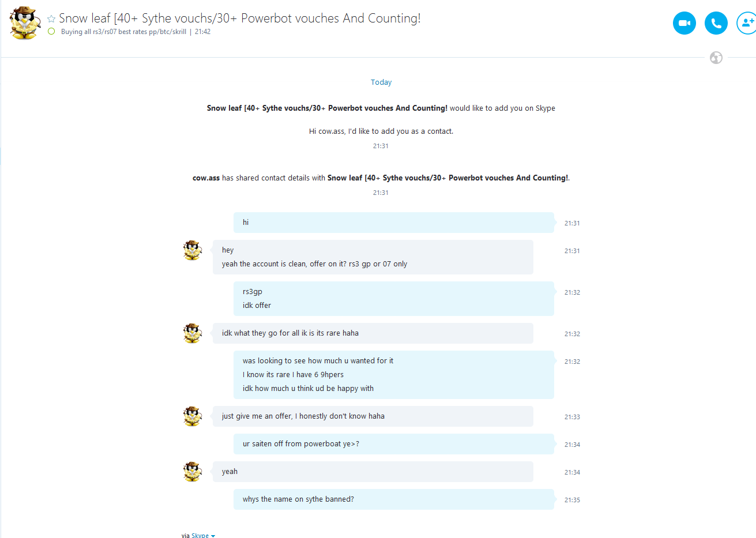The width and height of the screenshot is (756, 538).
Task: Mark Snow leaf as favorite with star
Action: [51, 19]
